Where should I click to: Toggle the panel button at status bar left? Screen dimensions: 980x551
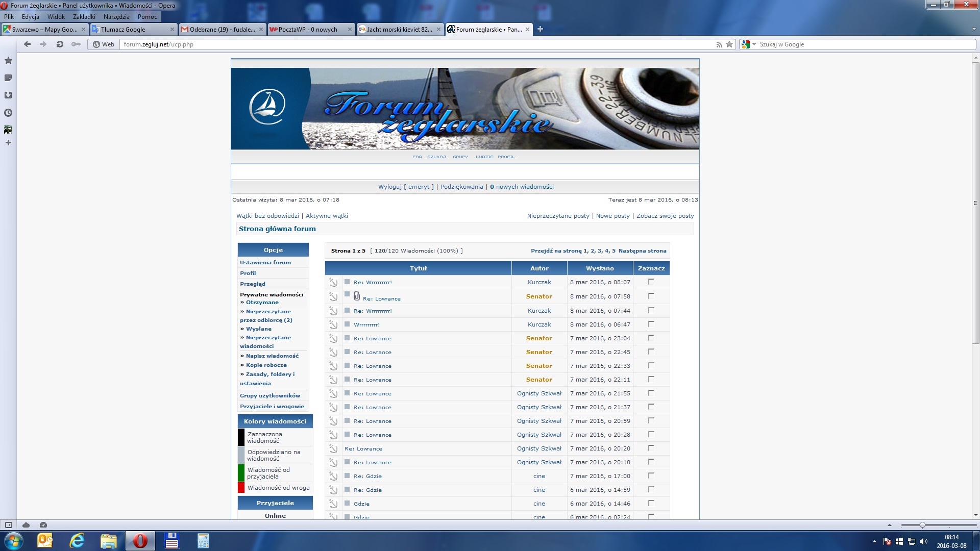click(x=9, y=525)
